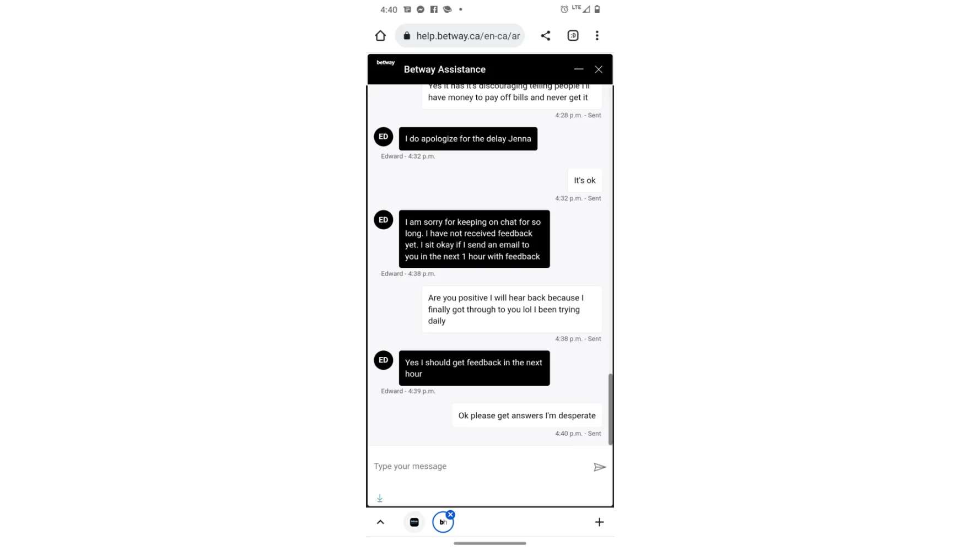
Task: Tap the 'Ok please get answers' message
Action: point(527,415)
